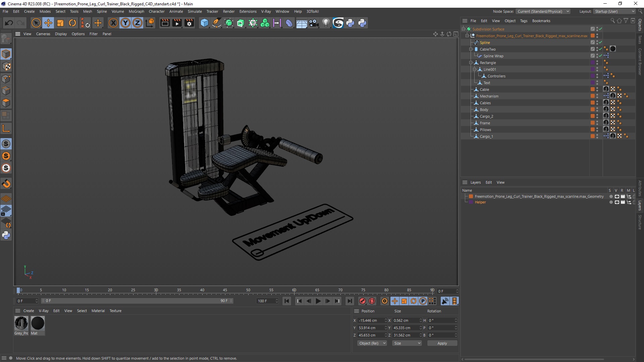
Task: Collapse the Subdivision Surface tree node
Action: click(x=463, y=29)
